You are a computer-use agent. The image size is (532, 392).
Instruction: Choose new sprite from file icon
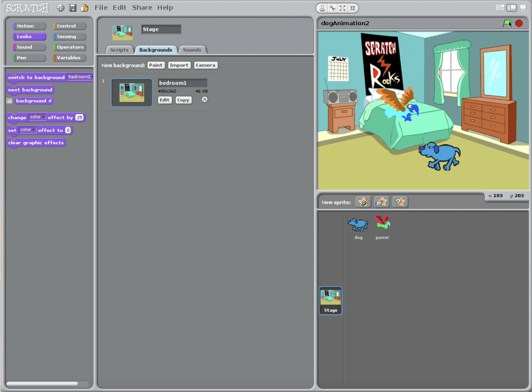pos(381,202)
